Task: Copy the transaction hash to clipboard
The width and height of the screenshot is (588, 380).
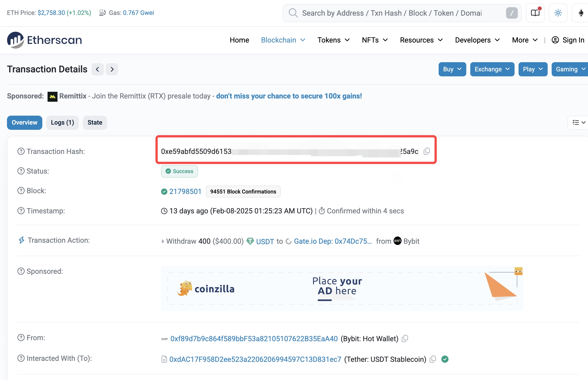Action: coord(427,151)
